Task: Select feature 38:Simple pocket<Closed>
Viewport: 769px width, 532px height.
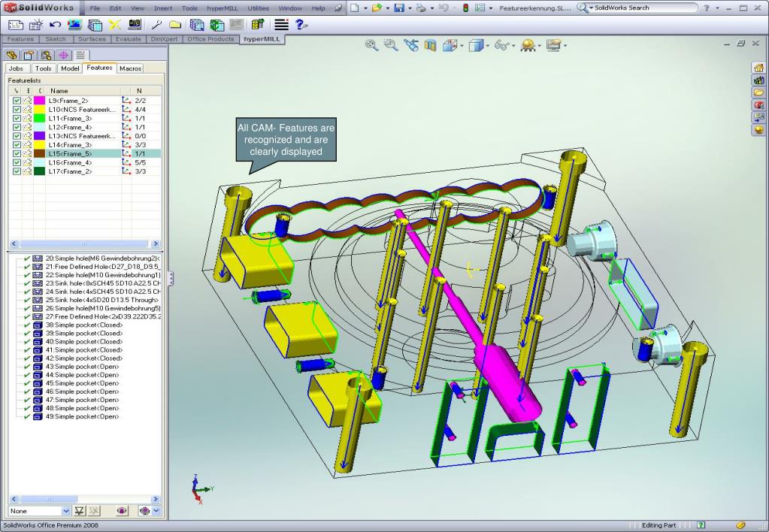Action: coord(84,325)
